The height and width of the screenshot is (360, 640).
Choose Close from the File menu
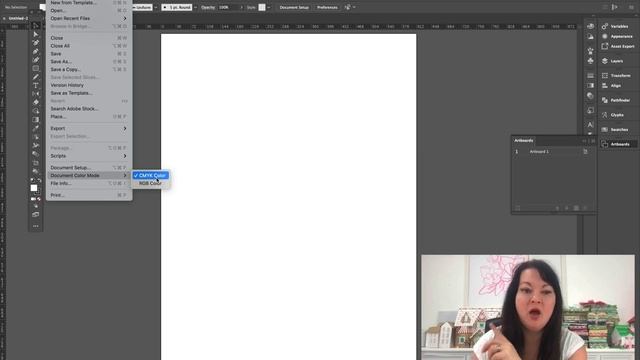tap(89, 38)
